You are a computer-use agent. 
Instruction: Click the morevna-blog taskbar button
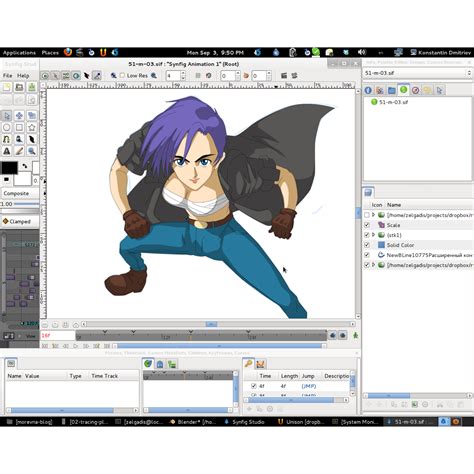30,422
